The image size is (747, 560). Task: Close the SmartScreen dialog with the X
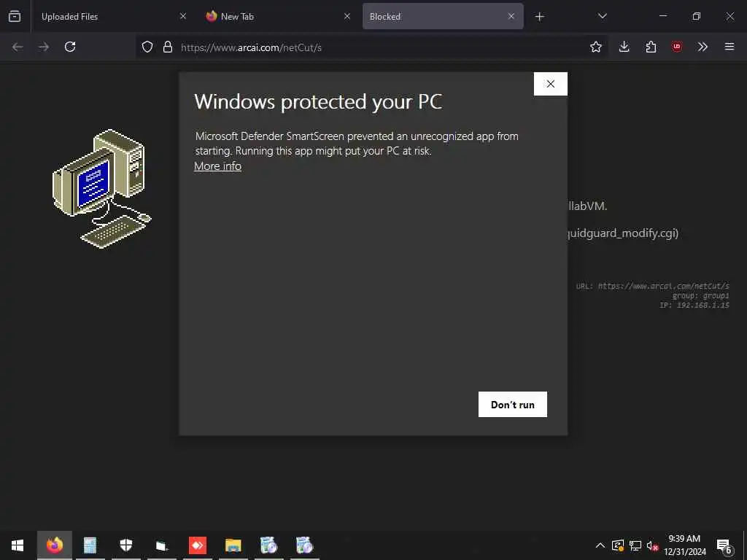click(550, 84)
